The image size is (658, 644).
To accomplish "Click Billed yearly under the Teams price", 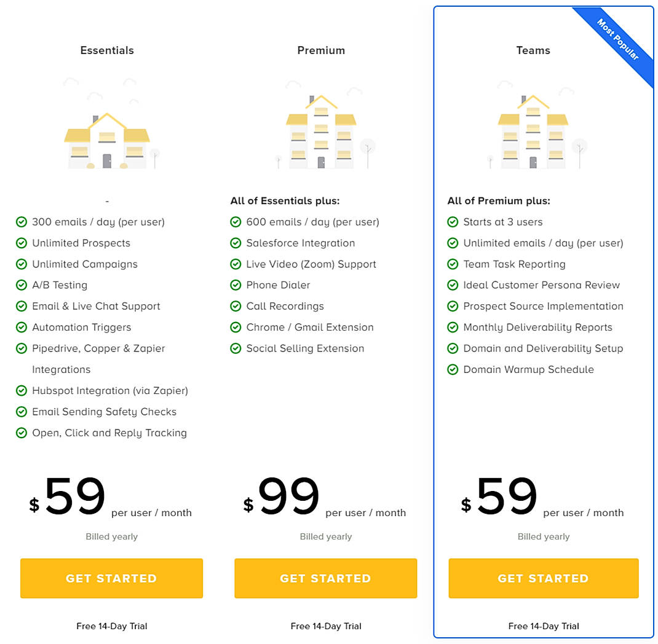I will [x=544, y=536].
